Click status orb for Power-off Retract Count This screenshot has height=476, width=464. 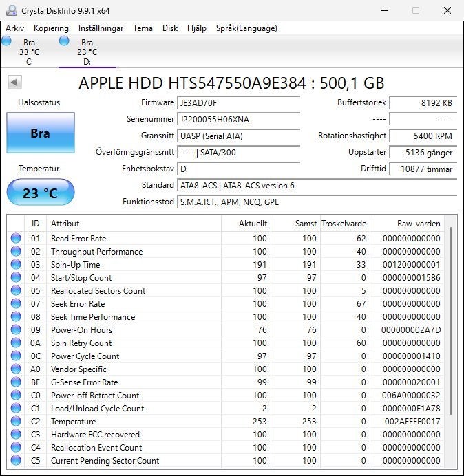(16, 395)
